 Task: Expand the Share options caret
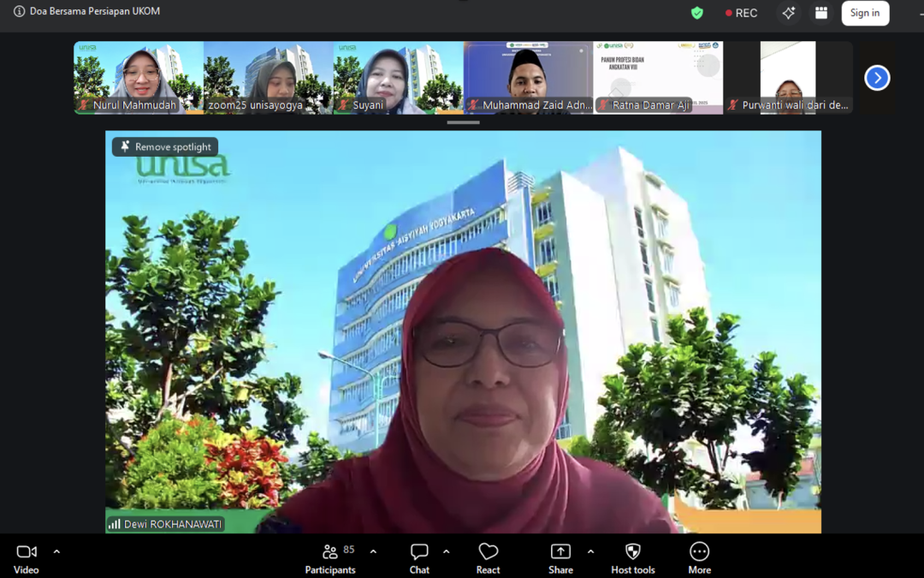coord(590,551)
